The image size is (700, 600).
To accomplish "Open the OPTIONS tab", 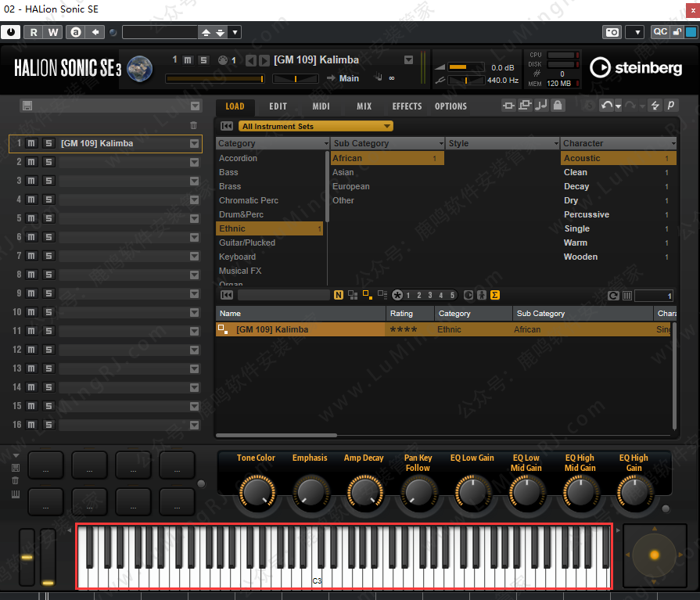I will click(x=451, y=106).
